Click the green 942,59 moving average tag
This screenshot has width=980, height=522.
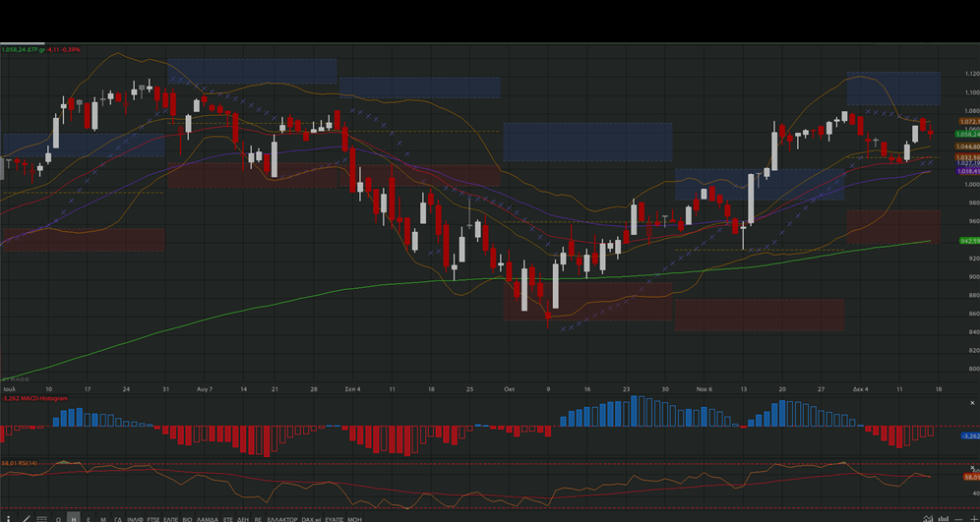coord(969,241)
